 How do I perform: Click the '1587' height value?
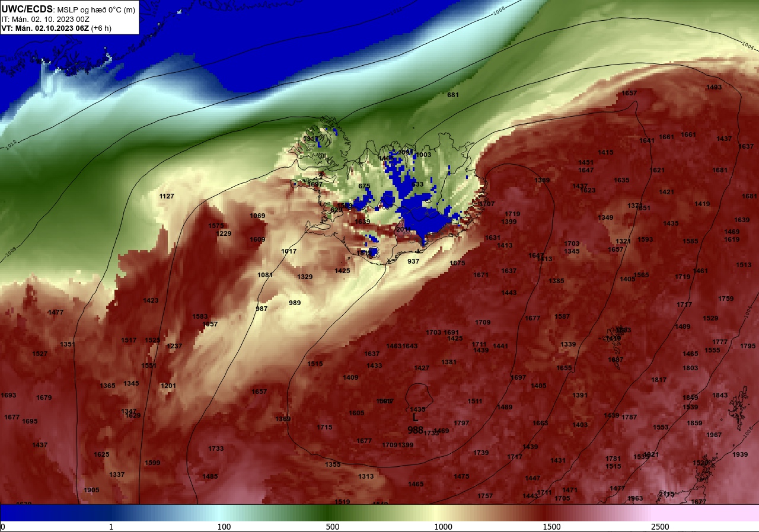(562, 316)
